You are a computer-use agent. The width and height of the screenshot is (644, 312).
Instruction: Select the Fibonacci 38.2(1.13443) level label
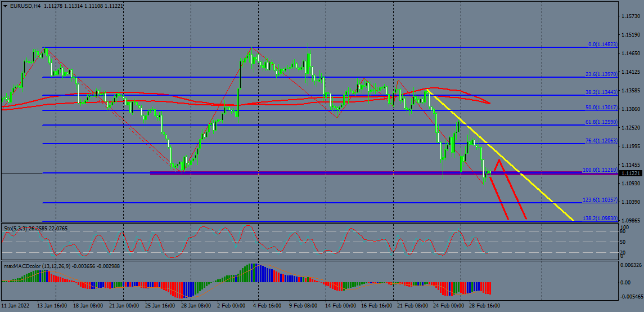[x=601, y=92]
